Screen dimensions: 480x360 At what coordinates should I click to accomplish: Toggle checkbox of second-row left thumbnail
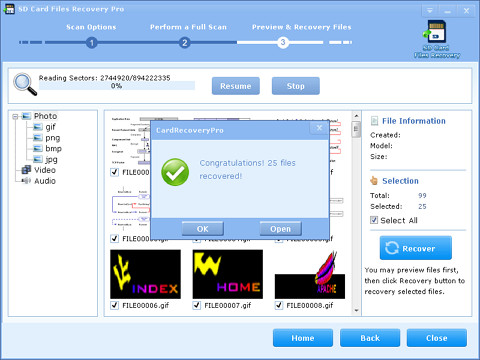[x=114, y=239]
